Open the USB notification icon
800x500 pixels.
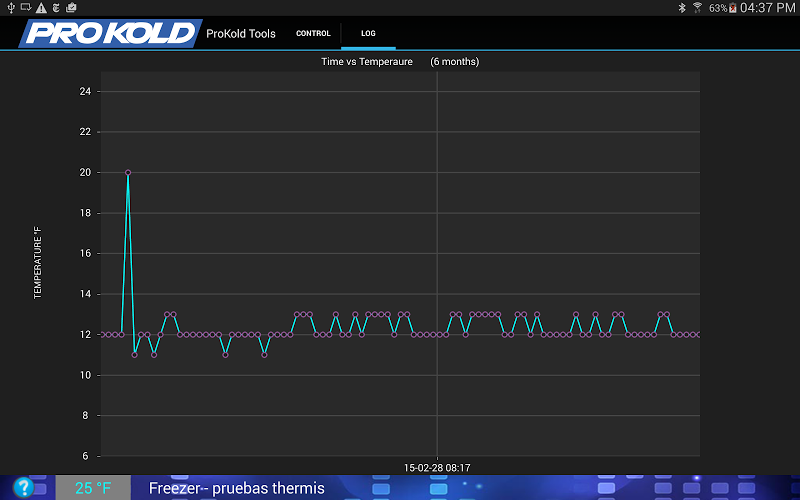[x=11, y=8]
